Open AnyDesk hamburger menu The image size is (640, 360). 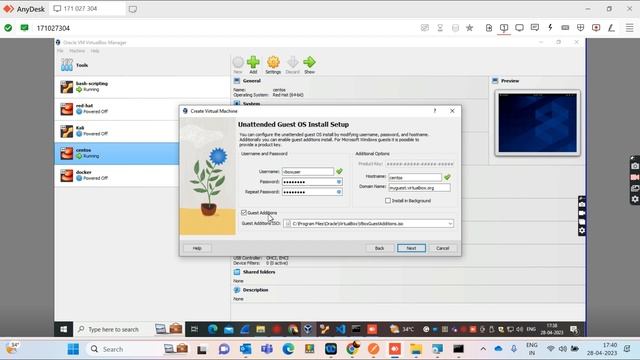pyautogui.click(x=629, y=28)
